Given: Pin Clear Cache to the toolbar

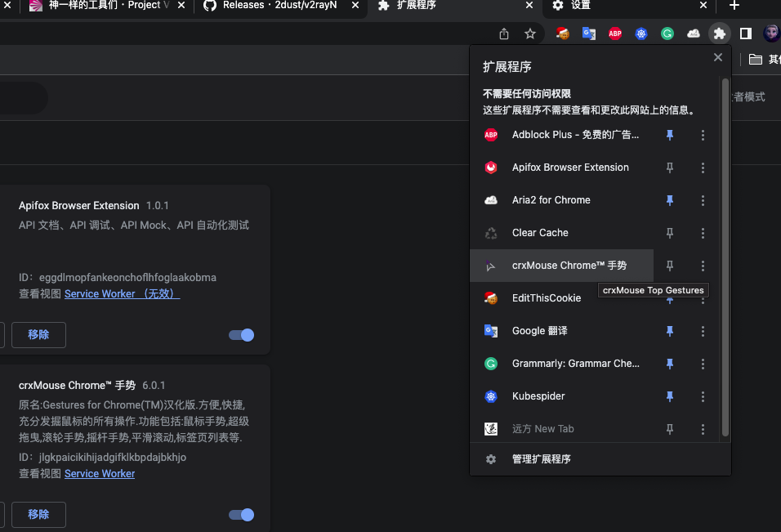Looking at the screenshot, I should pyautogui.click(x=669, y=233).
